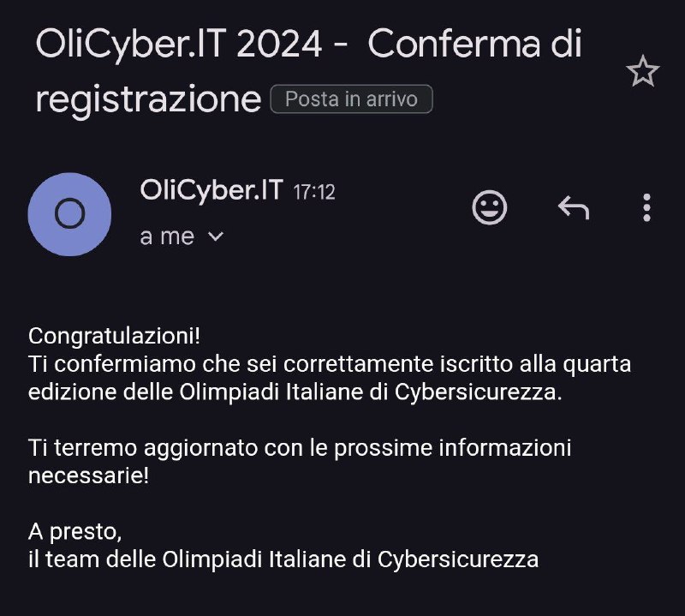Expand recipient details chevron beside 'a me'
The height and width of the screenshot is (616, 685).
click(x=216, y=236)
